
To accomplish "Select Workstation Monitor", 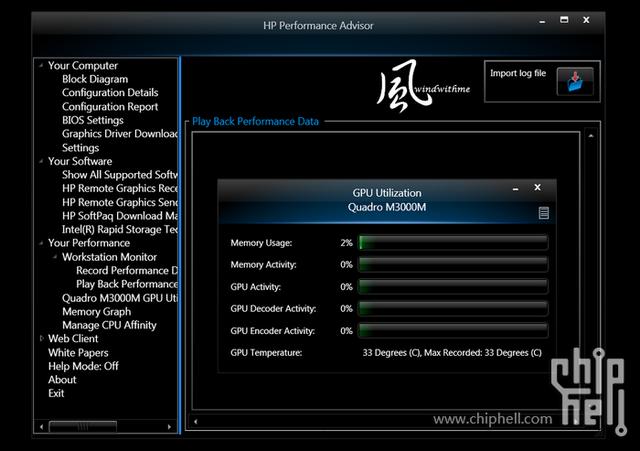I will click(109, 257).
